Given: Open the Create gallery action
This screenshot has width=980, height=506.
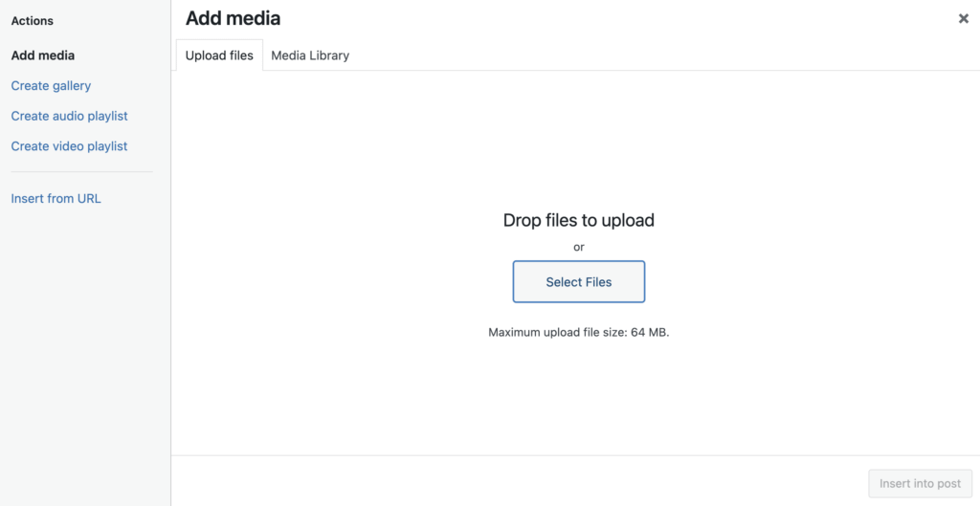Looking at the screenshot, I should tap(51, 86).
